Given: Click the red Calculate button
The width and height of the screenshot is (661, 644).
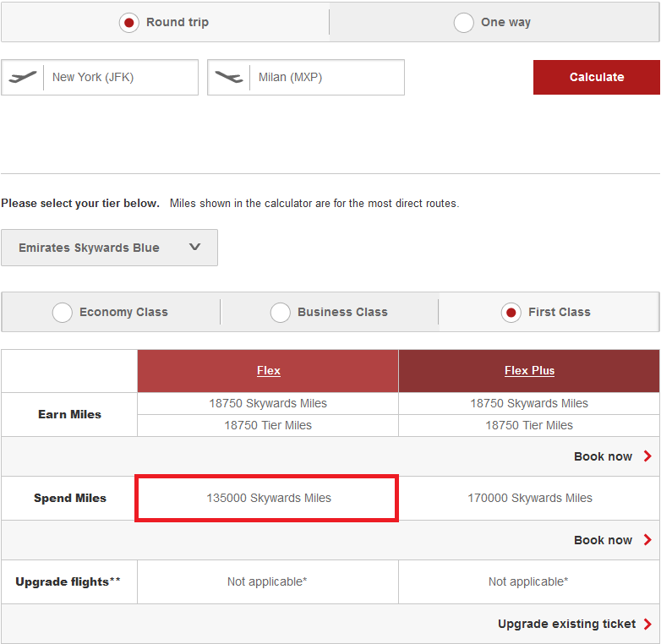Looking at the screenshot, I should (x=597, y=77).
